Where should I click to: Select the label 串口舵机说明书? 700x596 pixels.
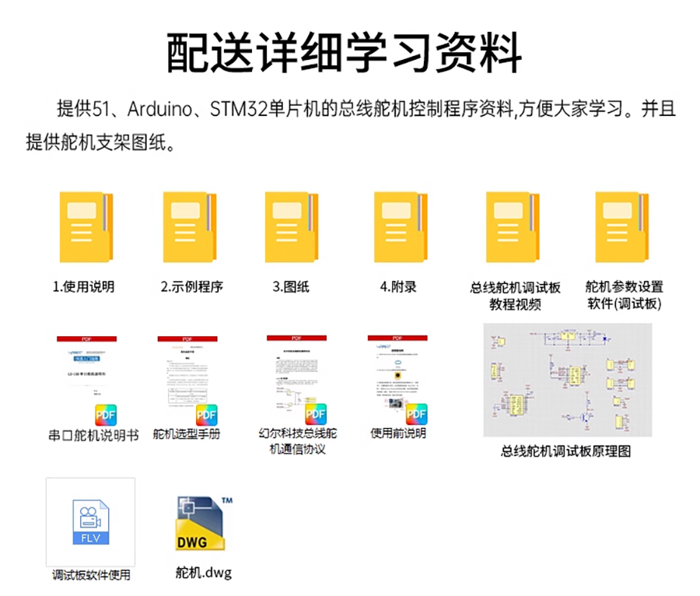[x=94, y=435]
